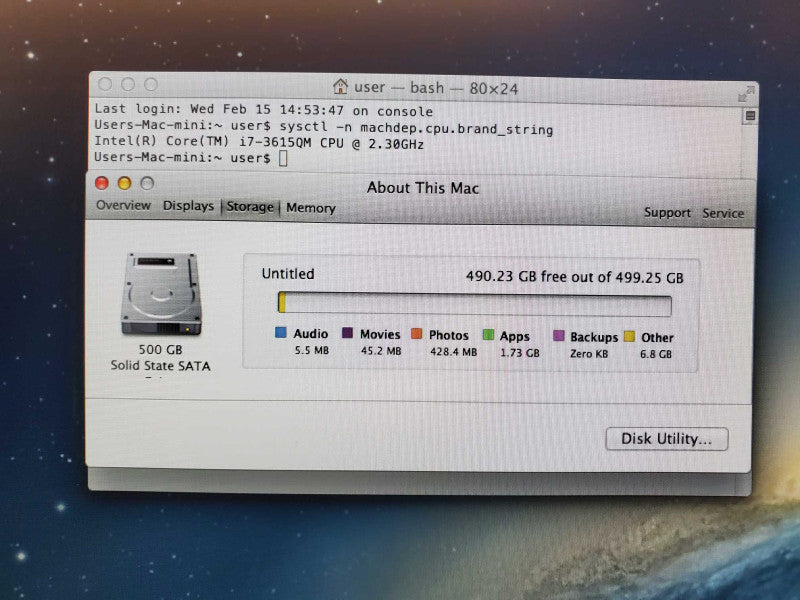
Task: Click the Apps '1.73 GB' value
Action: [x=519, y=353]
